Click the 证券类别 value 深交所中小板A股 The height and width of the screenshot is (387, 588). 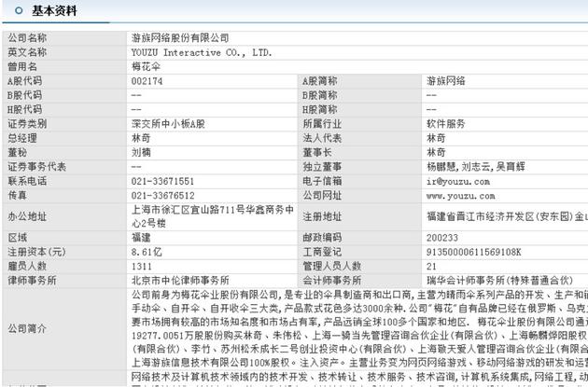168,124
